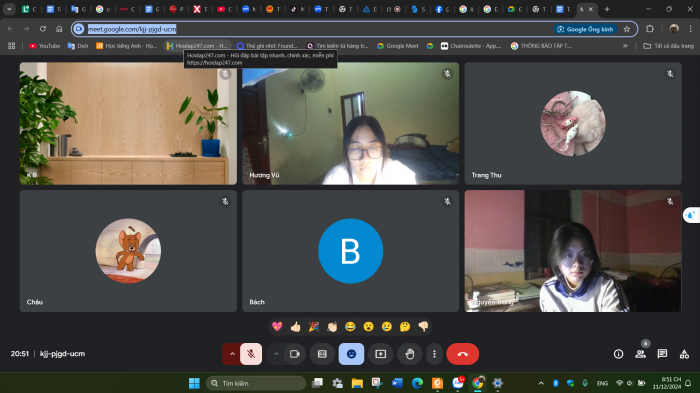Screen dimensions: 700x393
Task: Expand video settings arrow beside camera
Action: 276,354
